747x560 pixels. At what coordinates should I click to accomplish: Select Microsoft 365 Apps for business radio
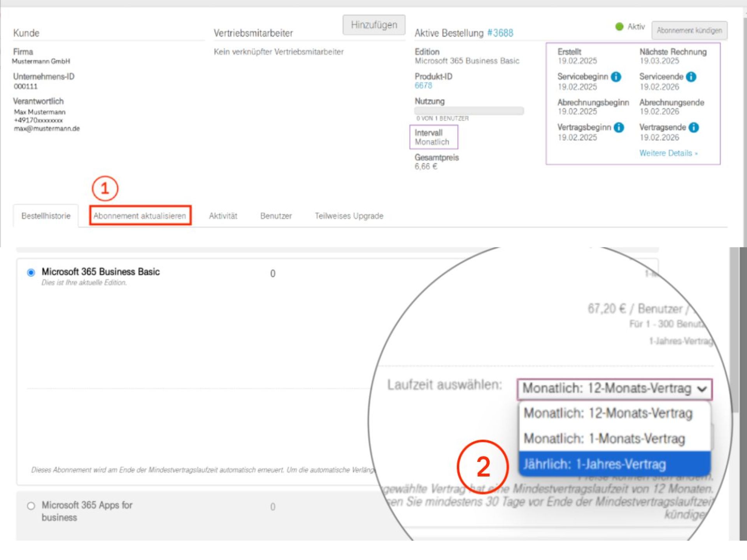click(31, 506)
